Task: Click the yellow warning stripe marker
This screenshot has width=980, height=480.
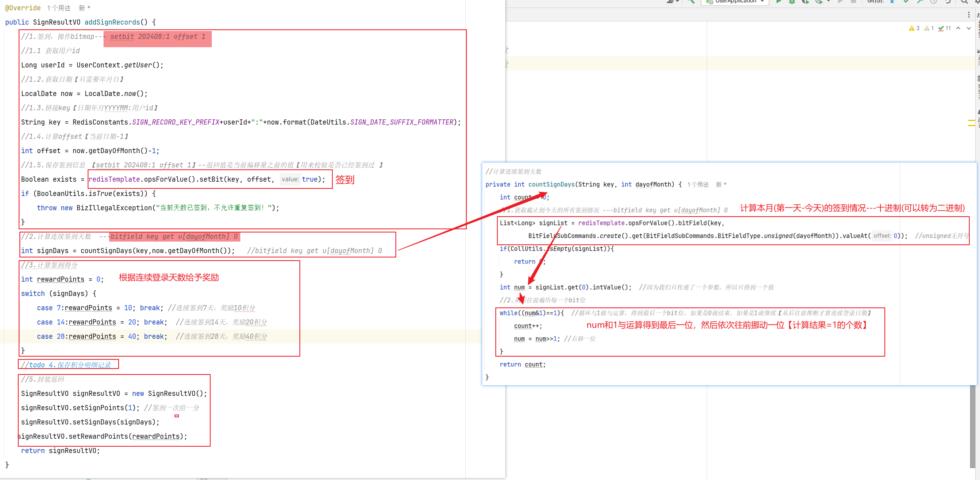Action: [x=971, y=120]
